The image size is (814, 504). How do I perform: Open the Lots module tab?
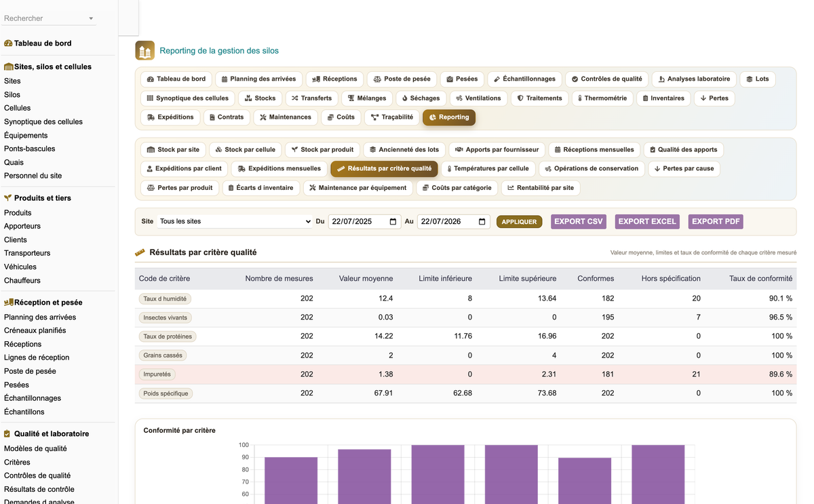pyautogui.click(x=757, y=79)
